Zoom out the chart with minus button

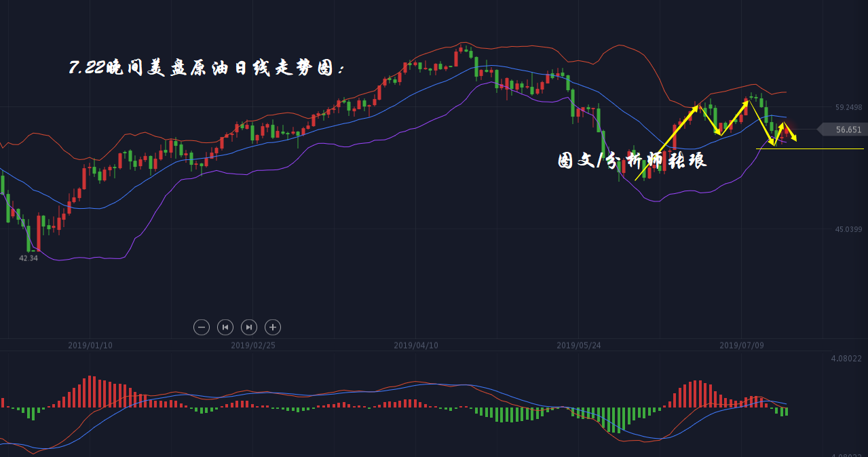(x=202, y=327)
